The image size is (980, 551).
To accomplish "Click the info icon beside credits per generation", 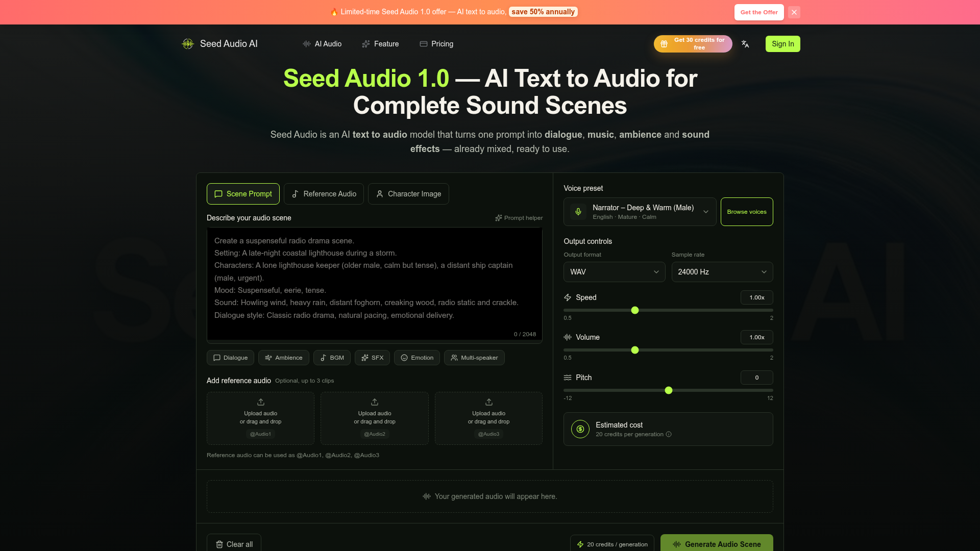I will click(669, 434).
